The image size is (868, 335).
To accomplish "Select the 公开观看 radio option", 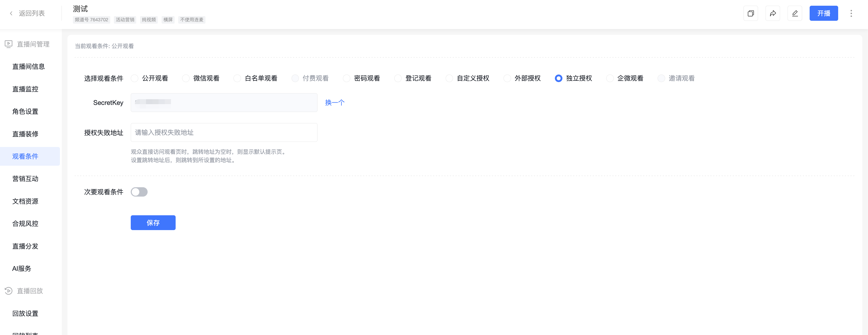I will coord(134,78).
